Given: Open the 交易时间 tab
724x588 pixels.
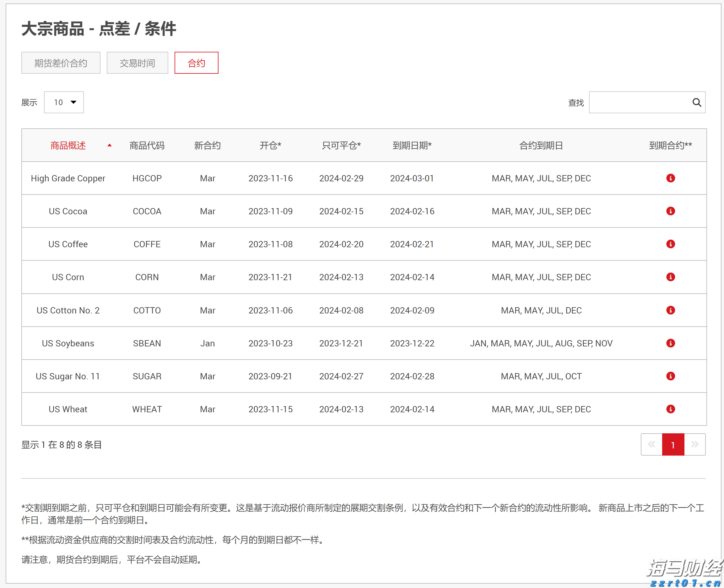Looking at the screenshot, I should (137, 63).
